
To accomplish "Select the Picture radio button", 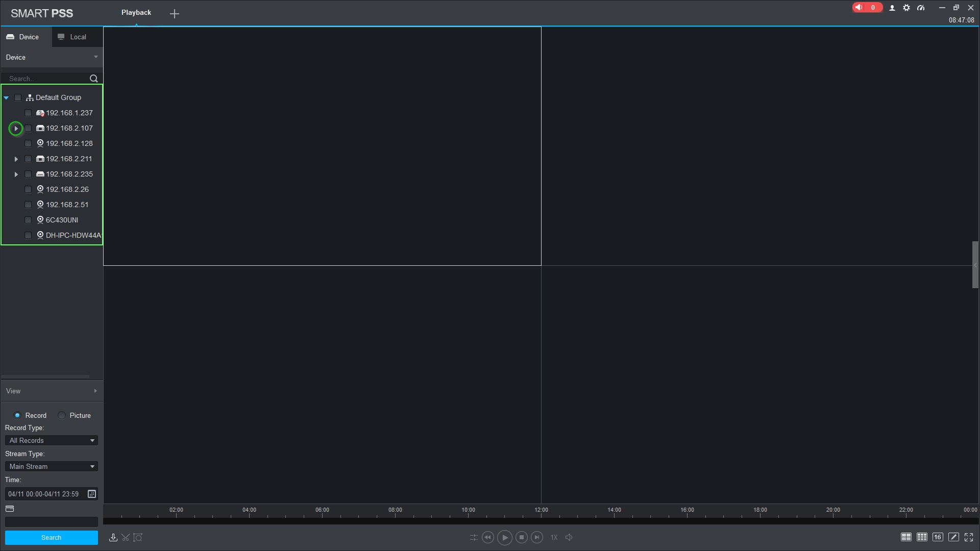I will pos(62,415).
